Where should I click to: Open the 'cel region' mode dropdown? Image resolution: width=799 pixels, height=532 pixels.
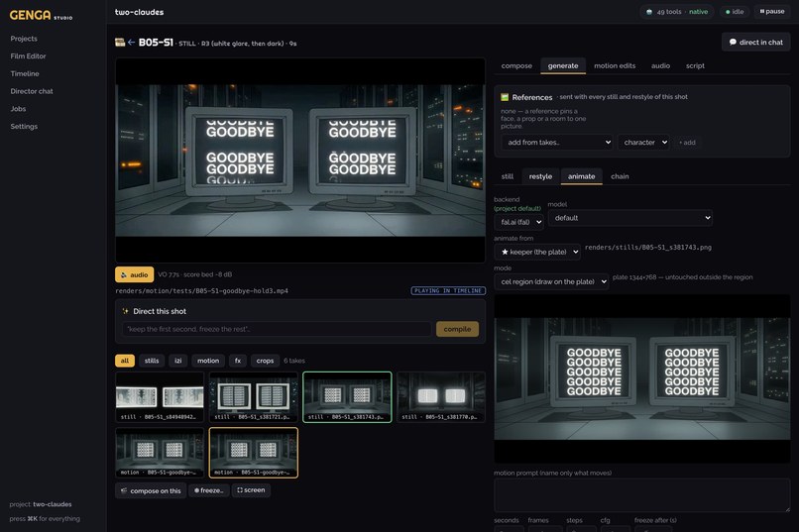click(x=551, y=281)
